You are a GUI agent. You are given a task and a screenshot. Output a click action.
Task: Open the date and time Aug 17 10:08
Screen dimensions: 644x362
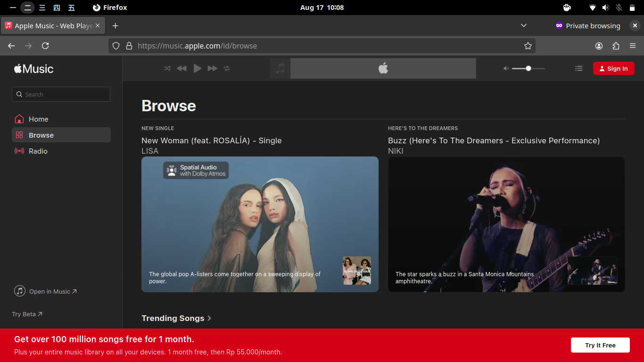click(322, 8)
